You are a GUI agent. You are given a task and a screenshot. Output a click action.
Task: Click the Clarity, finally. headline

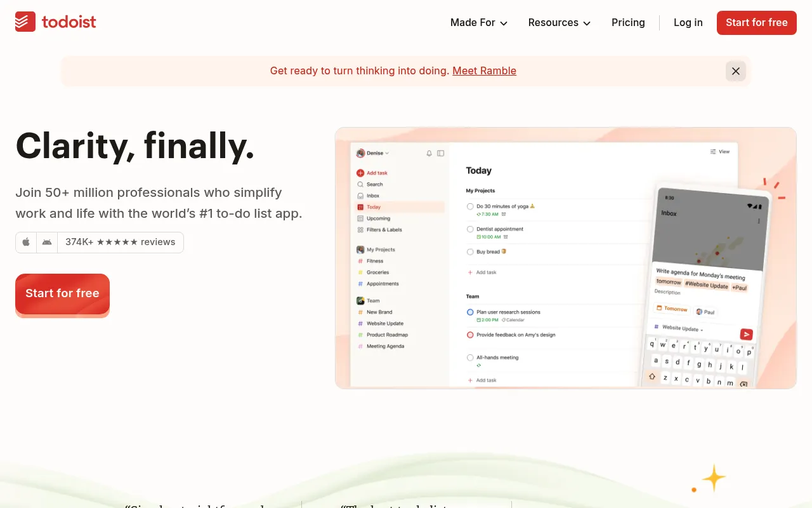[x=134, y=145]
